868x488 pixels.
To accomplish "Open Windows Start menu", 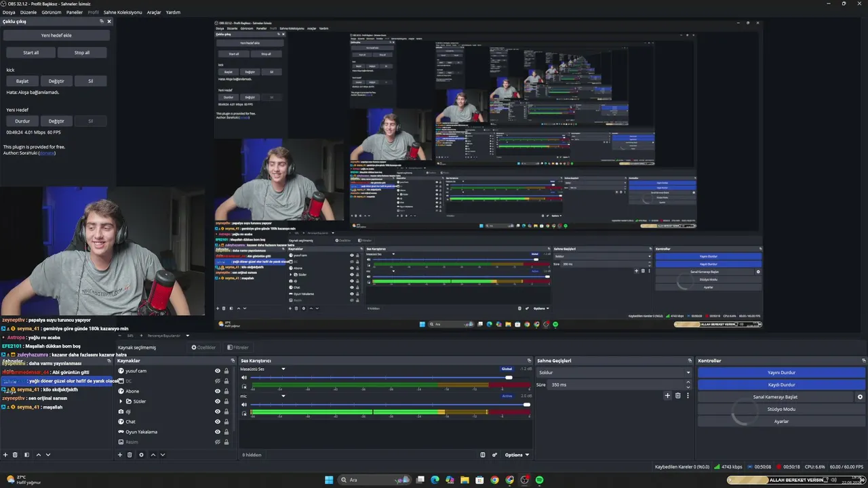I will [x=329, y=480].
